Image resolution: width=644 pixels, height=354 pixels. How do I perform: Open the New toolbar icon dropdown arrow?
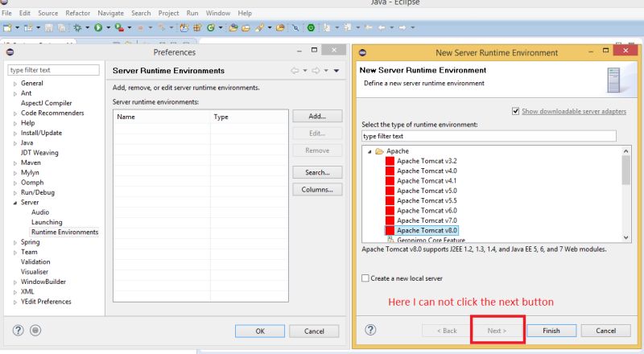pos(17,27)
